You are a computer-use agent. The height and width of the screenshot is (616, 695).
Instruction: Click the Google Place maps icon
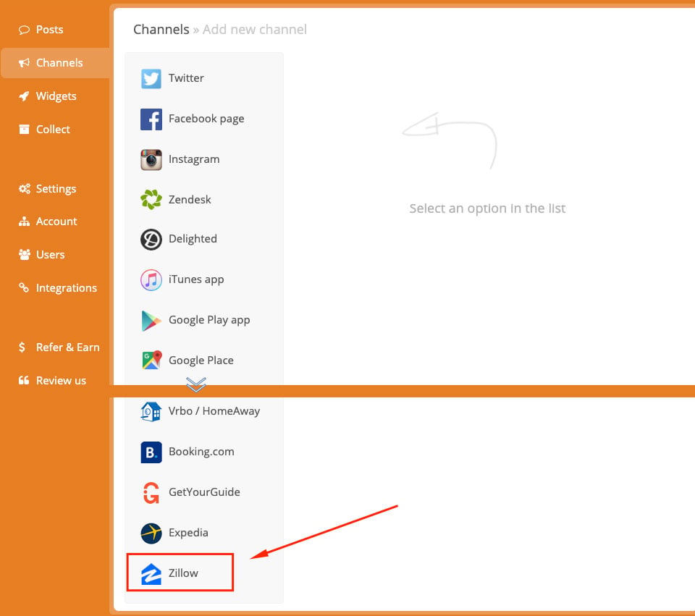pyautogui.click(x=151, y=360)
